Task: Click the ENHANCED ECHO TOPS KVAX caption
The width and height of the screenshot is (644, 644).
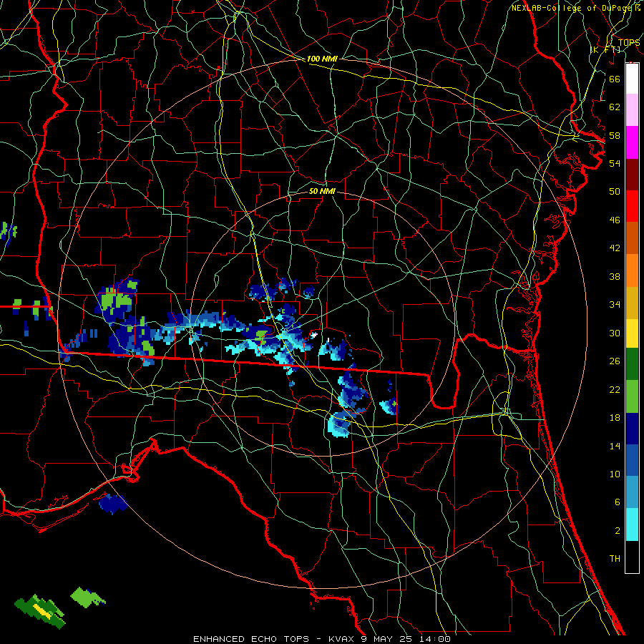Action: click(x=321, y=639)
